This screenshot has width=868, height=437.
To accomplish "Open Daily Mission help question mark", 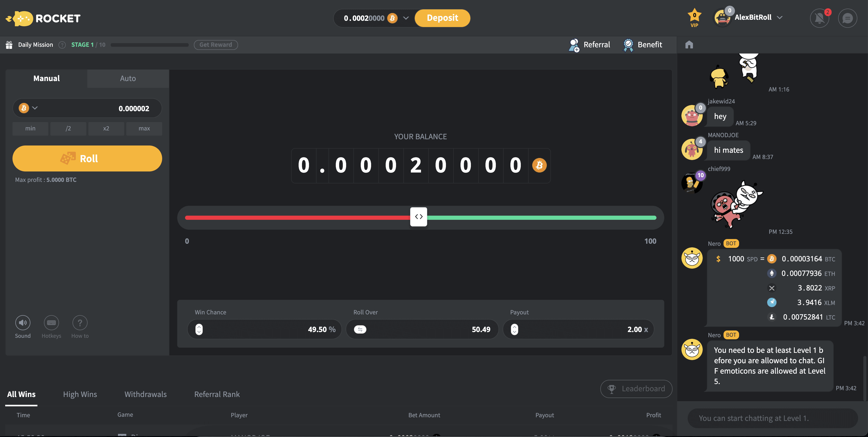I will pos(62,45).
